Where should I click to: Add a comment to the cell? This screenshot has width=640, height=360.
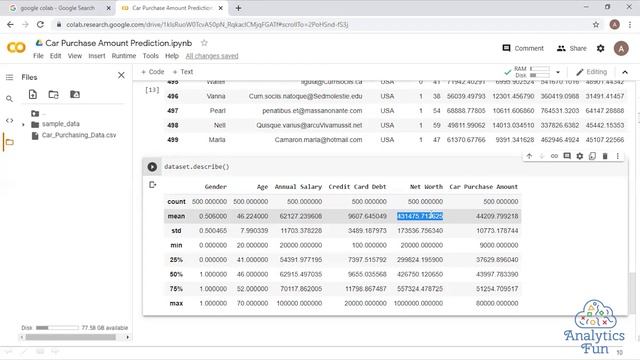click(567, 156)
